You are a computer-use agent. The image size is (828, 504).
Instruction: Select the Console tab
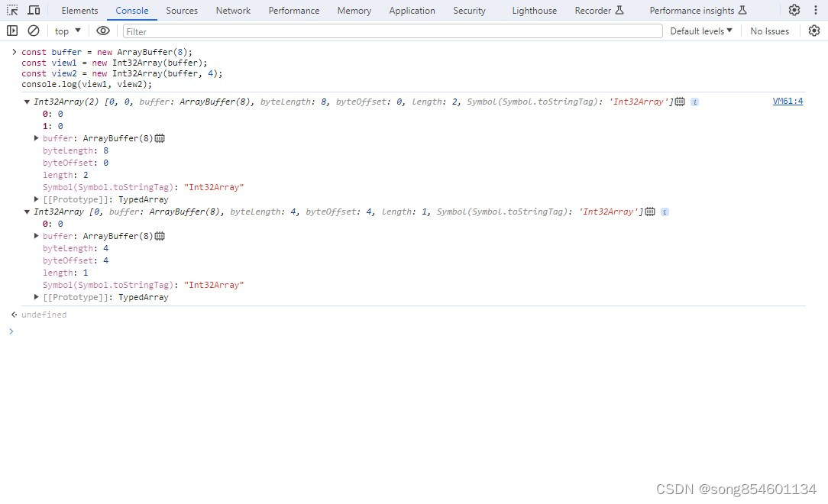[132, 11]
